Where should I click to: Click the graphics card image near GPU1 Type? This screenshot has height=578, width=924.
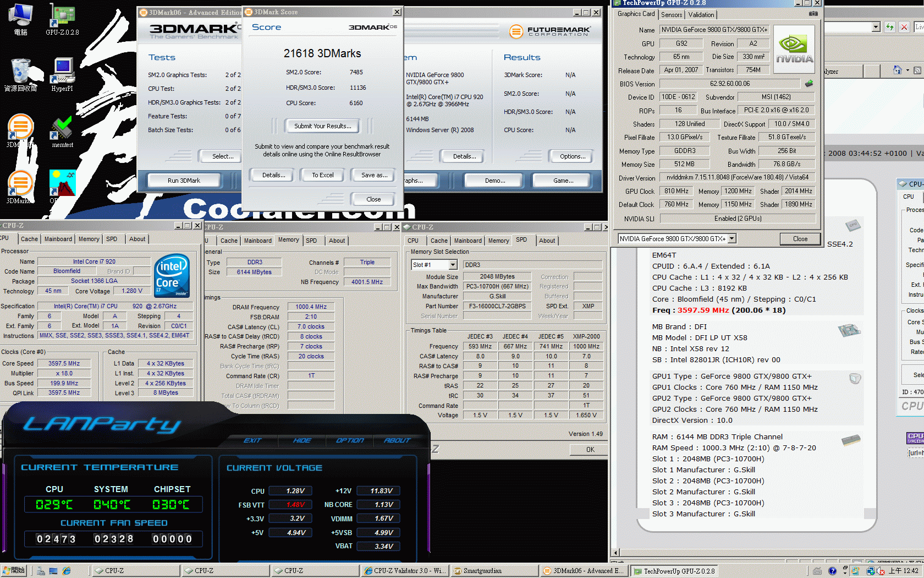pyautogui.click(x=855, y=378)
